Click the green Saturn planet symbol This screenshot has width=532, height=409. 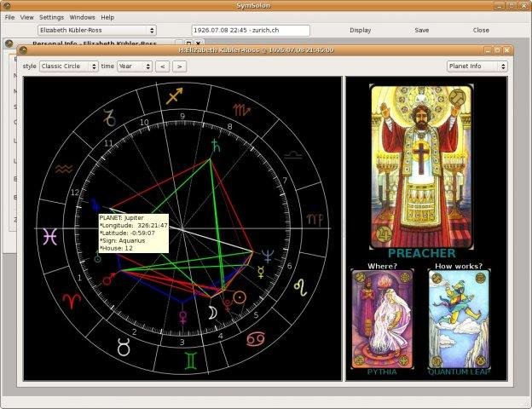coord(216,145)
